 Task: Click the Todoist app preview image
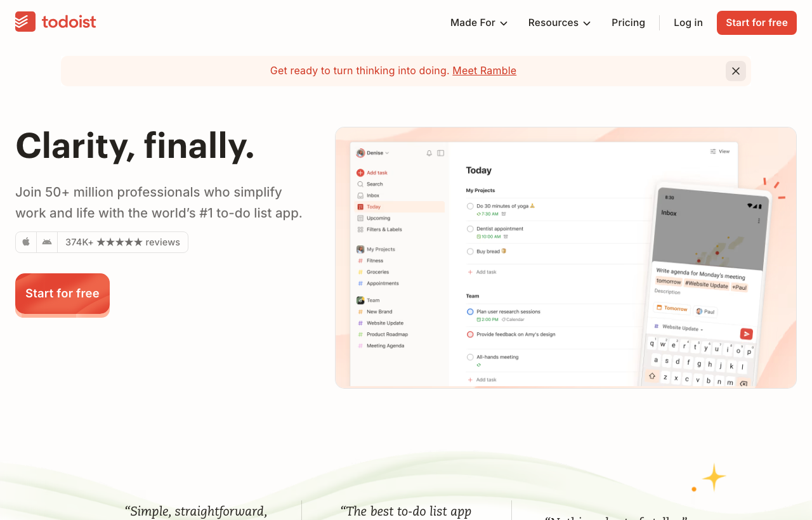[x=566, y=257]
